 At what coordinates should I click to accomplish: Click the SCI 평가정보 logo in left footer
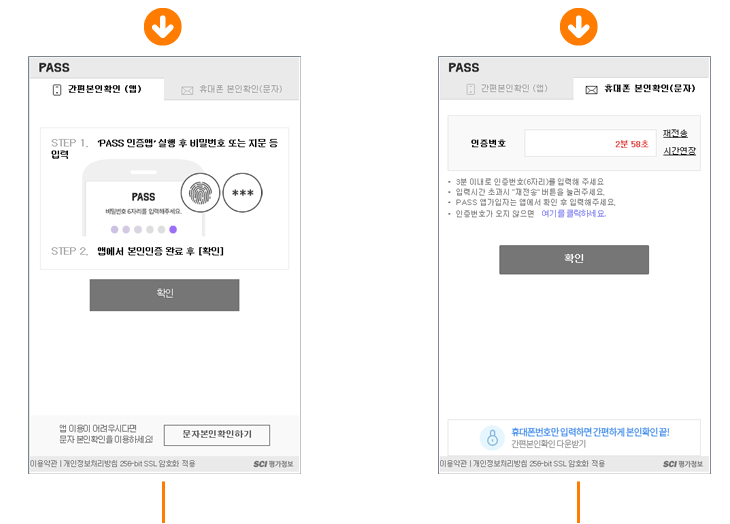coord(274,464)
